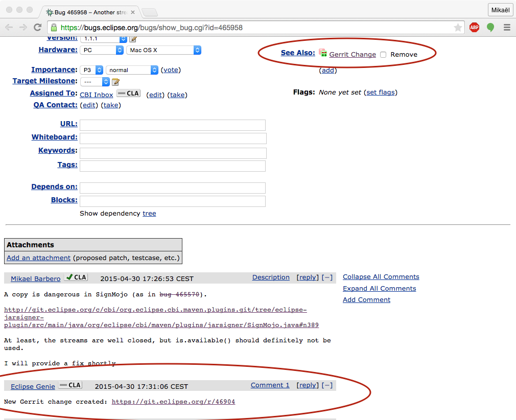Viewport: 516px width, 420px height.
Task: Click the Mikaël profile button
Action: (x=500, y=10)
